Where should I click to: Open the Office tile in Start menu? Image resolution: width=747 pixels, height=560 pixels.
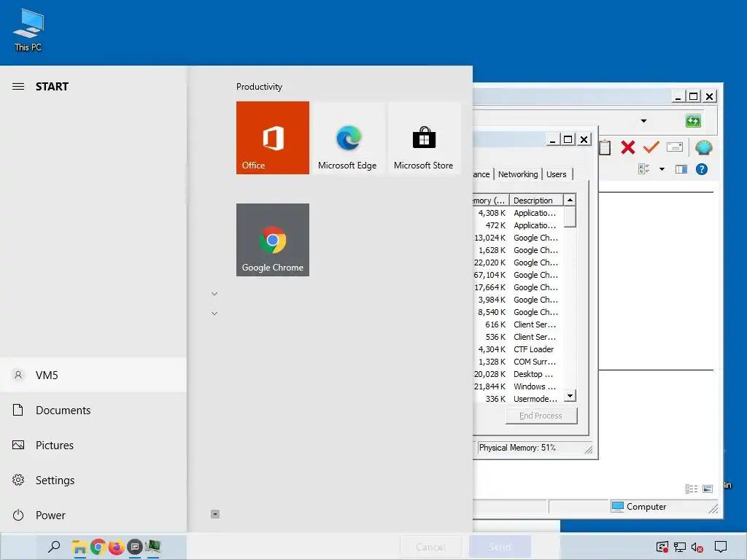pos(273,138)
